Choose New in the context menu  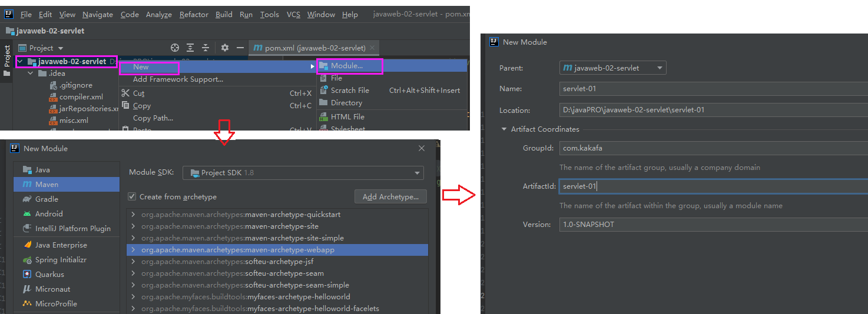coord(141,66)
